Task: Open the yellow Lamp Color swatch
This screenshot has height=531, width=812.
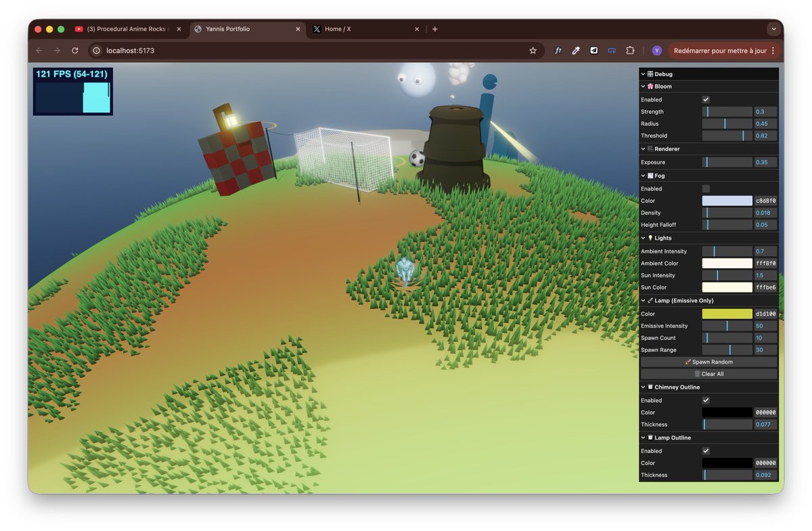Action: tap(727, 314)
